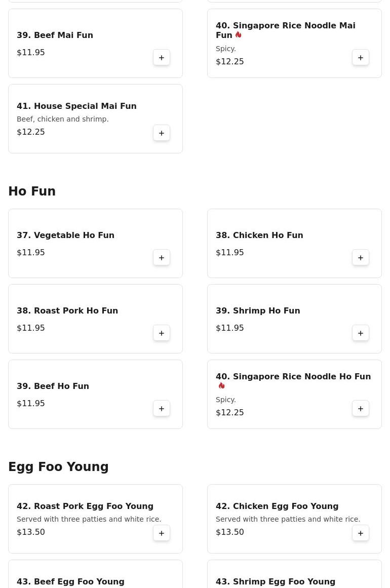Add 40. Singapore Rice Noodle Mai Fun
This screenshot has width=390, height=588.
click(361, 57)
